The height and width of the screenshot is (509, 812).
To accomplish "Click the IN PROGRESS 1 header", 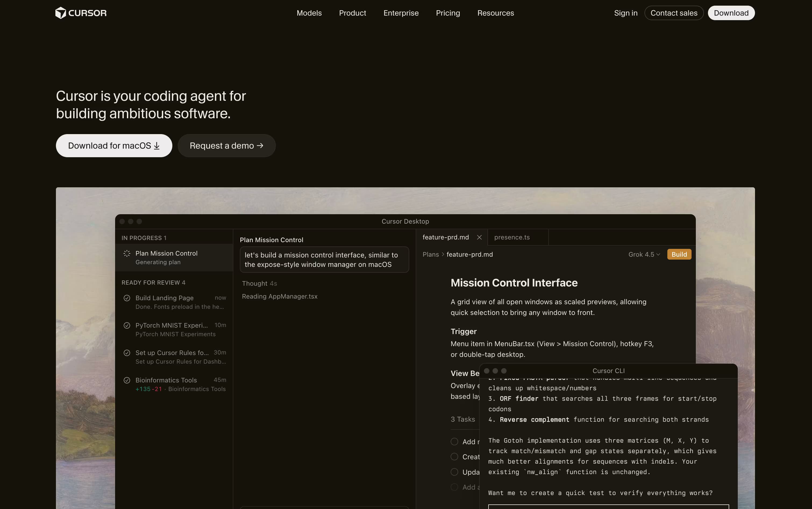I will (144, 238).
